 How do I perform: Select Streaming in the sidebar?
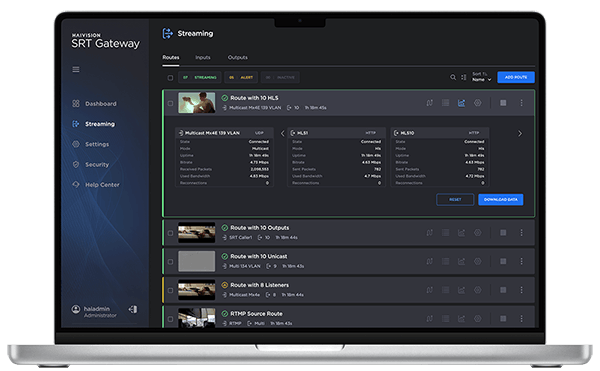[93, 124]
